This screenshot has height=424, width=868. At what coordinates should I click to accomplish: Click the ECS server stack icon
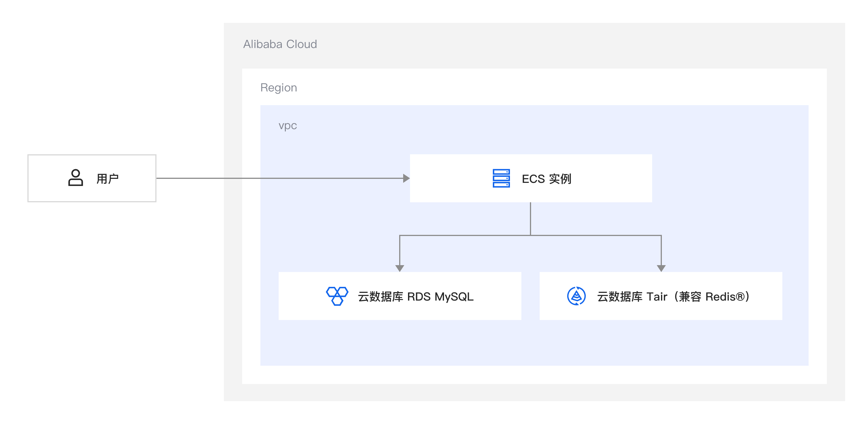point(501,178)
